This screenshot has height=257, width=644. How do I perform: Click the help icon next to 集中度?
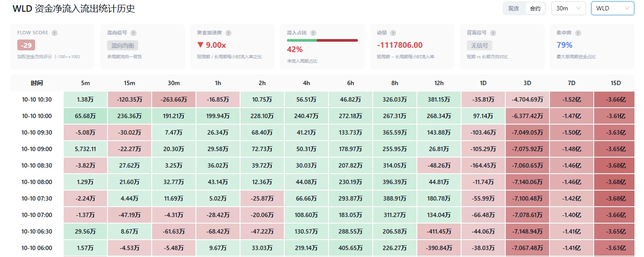578,33
